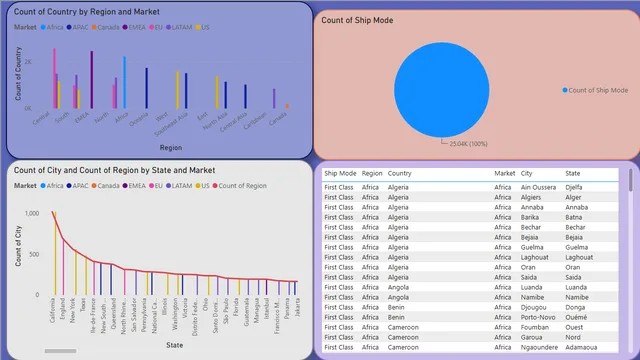The image size is (640, 360).
Task: Click the 25.04K (100%) pie label
Action: 468,144
